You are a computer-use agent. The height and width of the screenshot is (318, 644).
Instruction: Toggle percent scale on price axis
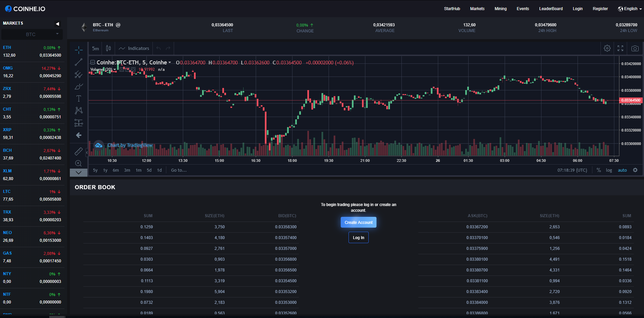pyautogui.click(x=599, y=170)
